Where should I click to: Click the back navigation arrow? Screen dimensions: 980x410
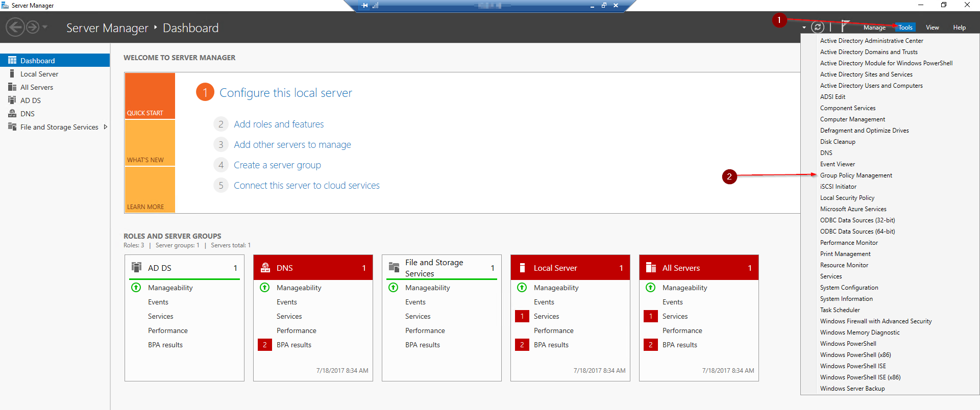[x=15, y=27]
